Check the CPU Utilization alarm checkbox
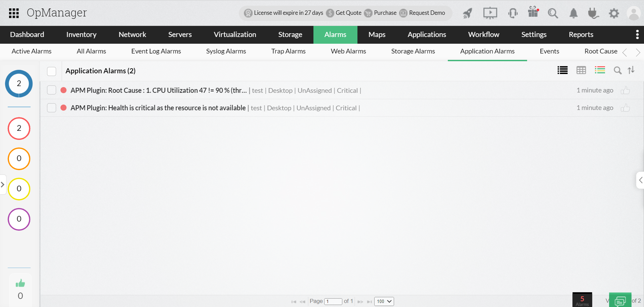Viewport: 644px width, 307px height. tap(51, 90)
